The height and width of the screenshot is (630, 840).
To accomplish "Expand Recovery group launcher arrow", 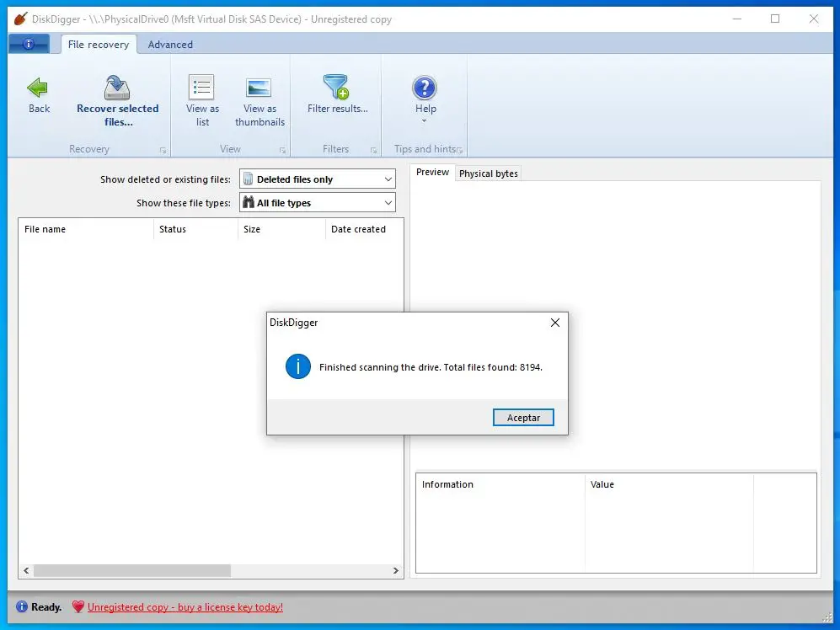I will [163, 151].
